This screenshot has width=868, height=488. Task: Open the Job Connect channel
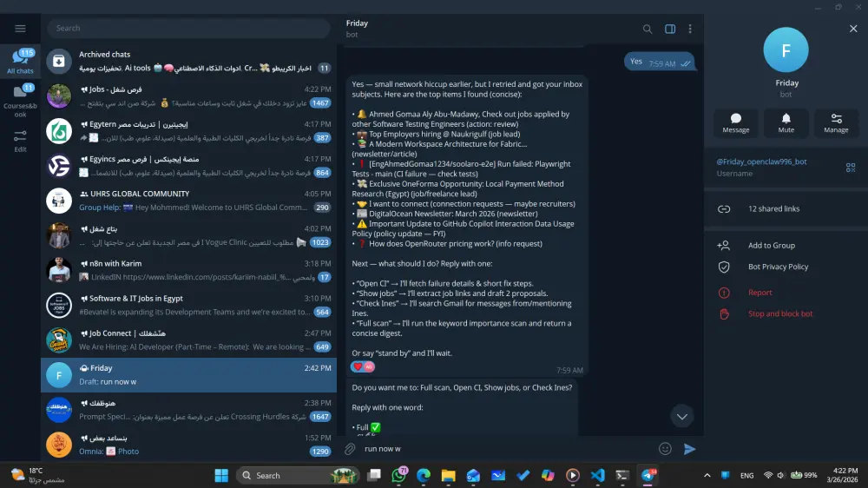pyautogui.click(x=188, y=340)
